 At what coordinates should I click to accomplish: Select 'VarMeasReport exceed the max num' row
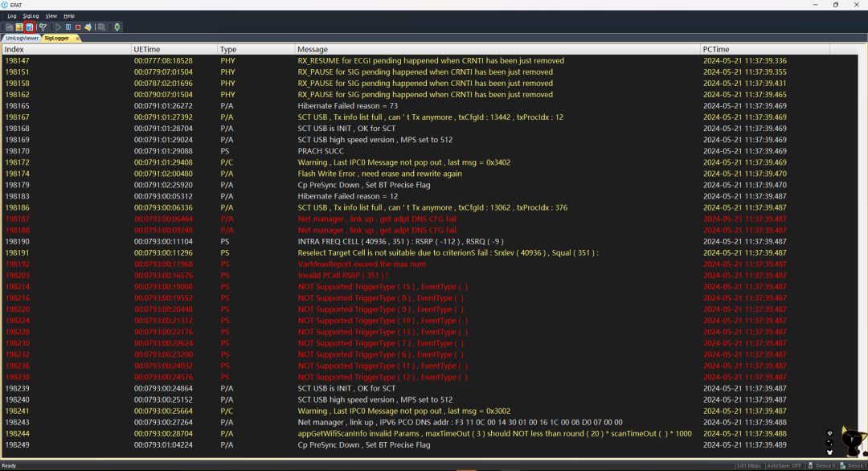tap(429, 264)
